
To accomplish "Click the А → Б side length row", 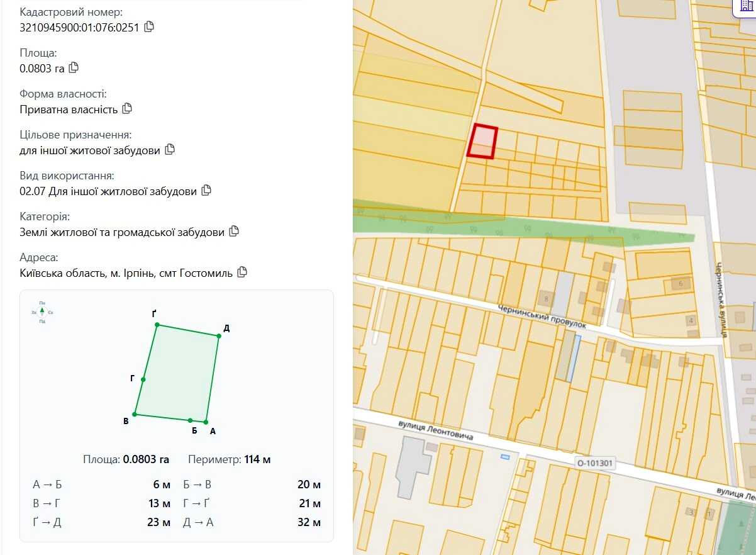I will click(x=101, y=485).
